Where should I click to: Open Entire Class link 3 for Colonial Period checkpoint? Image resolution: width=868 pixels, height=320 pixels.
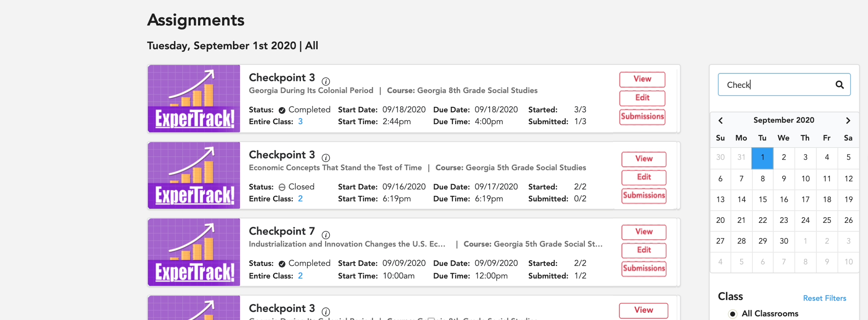click(x=300, y=122)
